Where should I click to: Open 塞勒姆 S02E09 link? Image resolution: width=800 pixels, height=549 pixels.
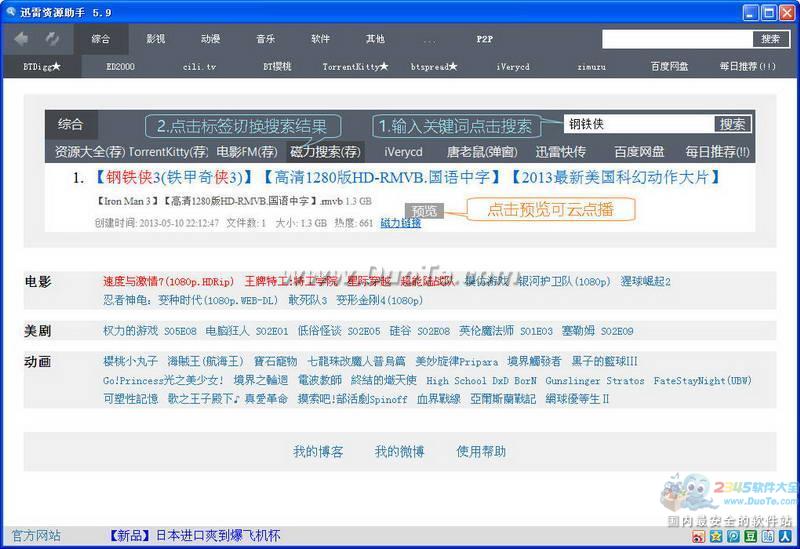597,331
